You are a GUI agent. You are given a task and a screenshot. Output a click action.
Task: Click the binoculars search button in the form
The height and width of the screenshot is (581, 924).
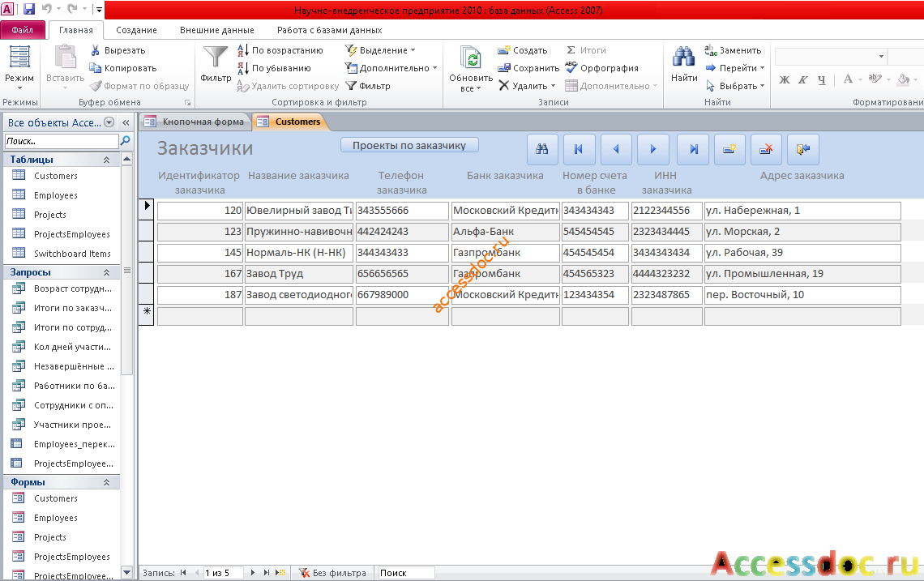coord(542,149)
